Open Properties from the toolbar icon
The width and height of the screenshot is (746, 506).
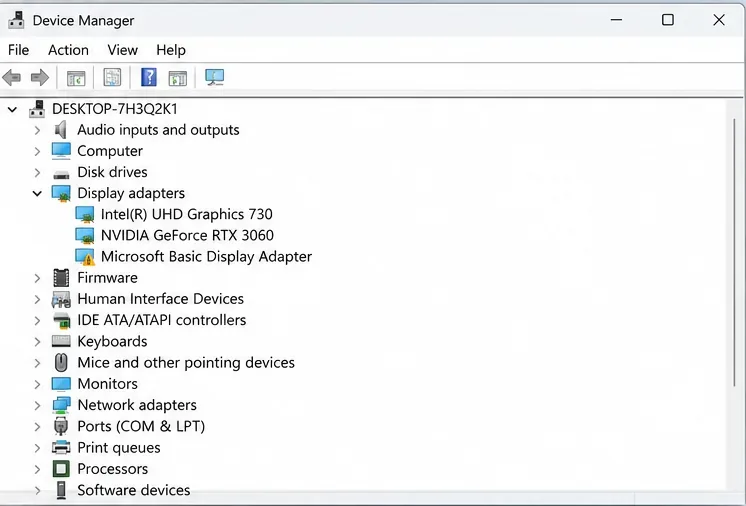click(x=112, y=77)
